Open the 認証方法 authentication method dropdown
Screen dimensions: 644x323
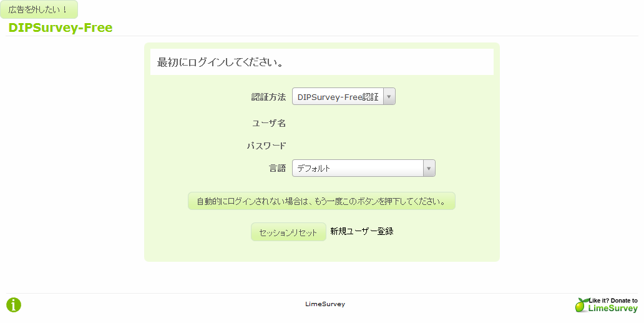coord(343,97)
